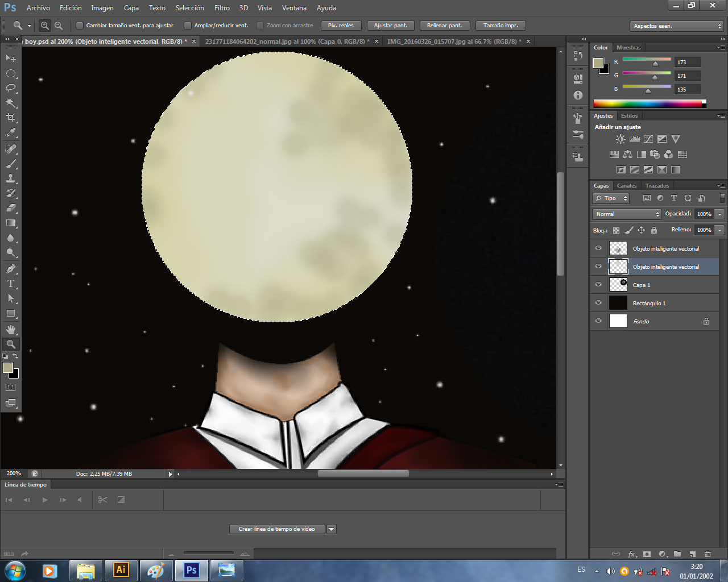Click foreground color swatch in toolbox
This screenshot has width=728, height=582.
(x=8, y=368)
